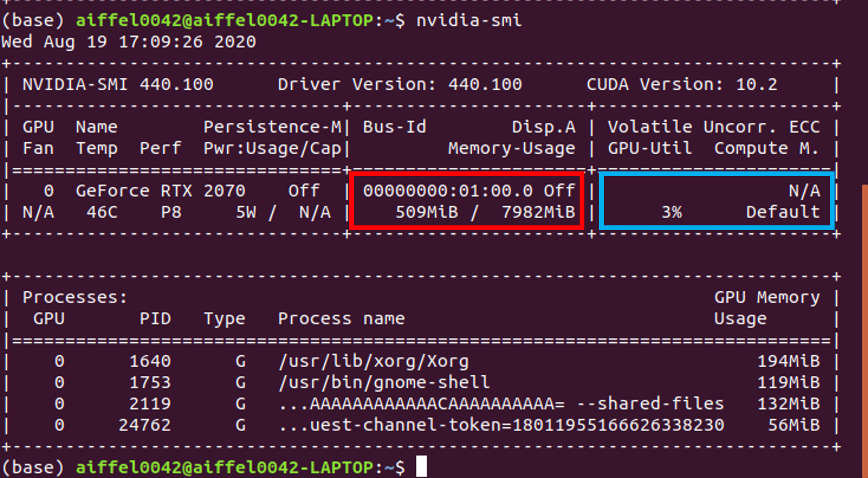Click the /usr/lib/xorg/Xorg process name
Image resolution: width=868 pixels, height=478 pixels.
coord(373,361)
